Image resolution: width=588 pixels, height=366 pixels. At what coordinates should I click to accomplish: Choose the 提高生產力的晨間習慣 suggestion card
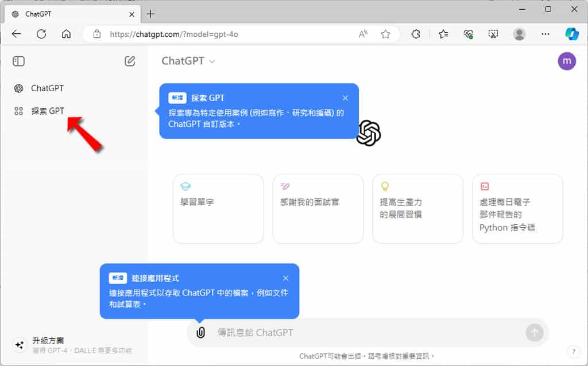(418, 209)
